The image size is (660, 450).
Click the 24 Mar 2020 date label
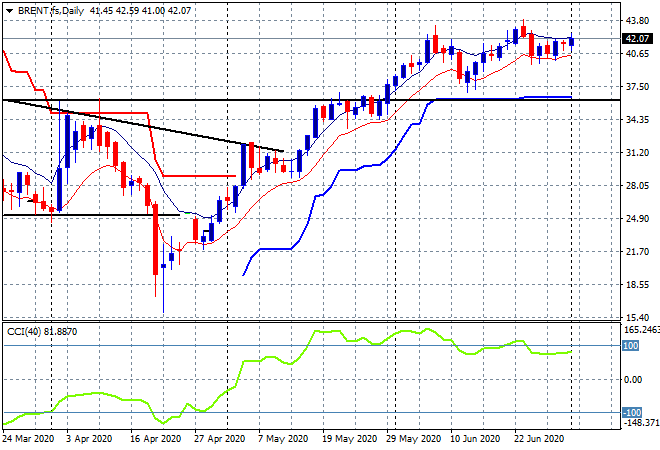click(x=28, y=439)
